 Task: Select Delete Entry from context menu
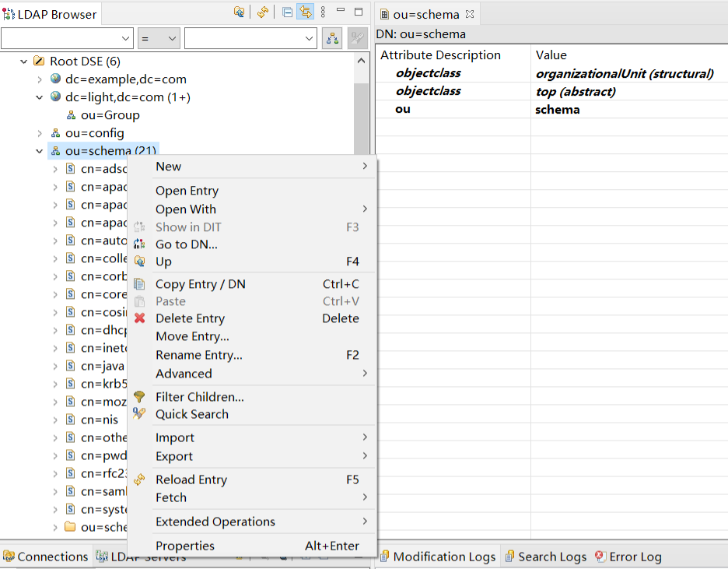pyautogui.click(x=190, y=318)
